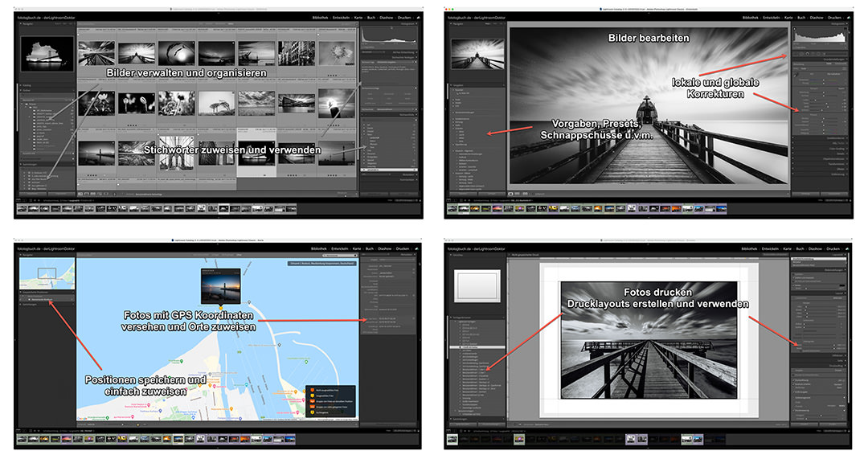Viewport: 868px width, 455px height.
Task: Select grid view icon in Library toolbar
Action: point(80,194)
